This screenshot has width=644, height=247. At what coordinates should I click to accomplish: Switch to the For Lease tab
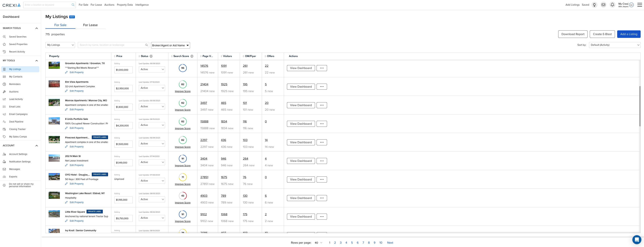coord(90,25)
